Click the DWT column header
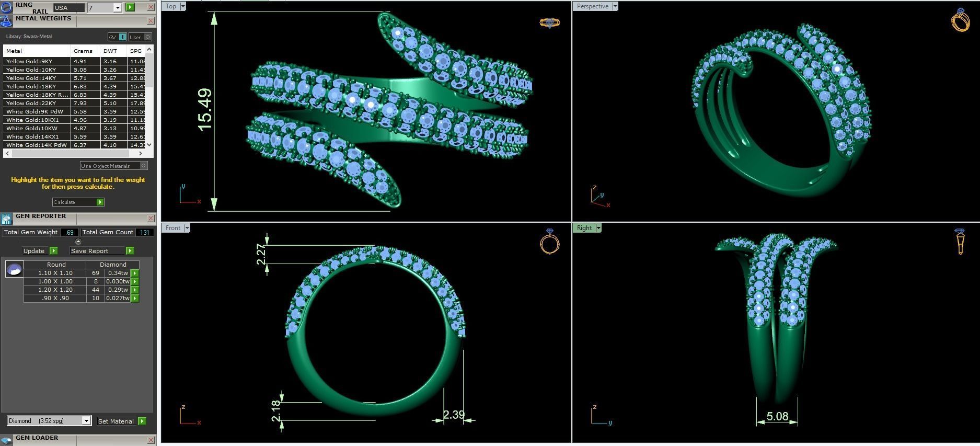 tap(114, 51)
